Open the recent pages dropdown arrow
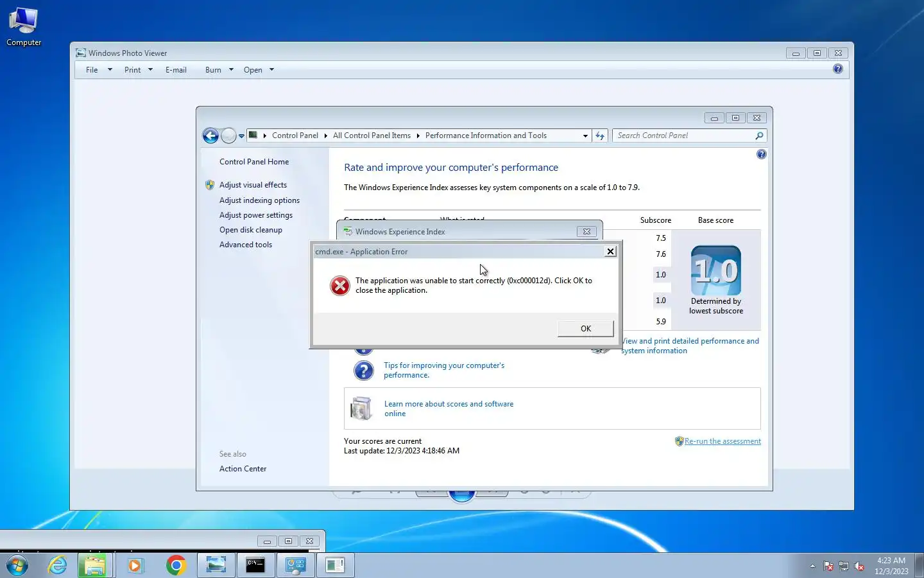 pos(241,136)
